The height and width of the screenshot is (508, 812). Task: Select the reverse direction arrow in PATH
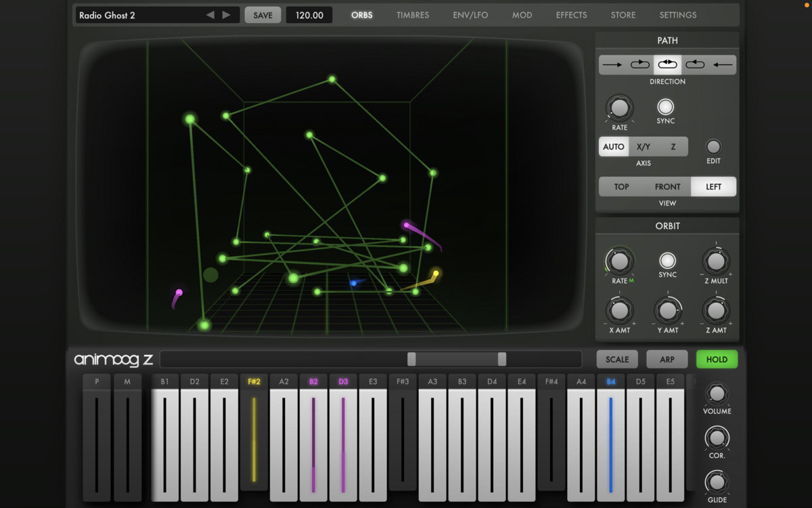(723, 64)
